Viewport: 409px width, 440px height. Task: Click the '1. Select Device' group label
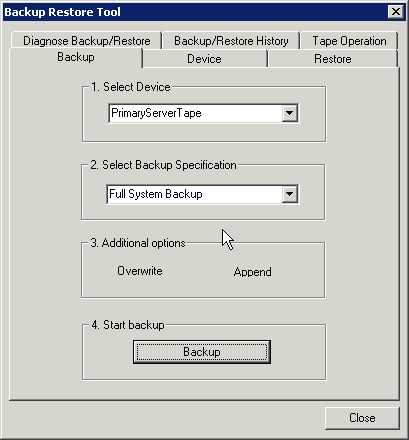pyautogui.click(x=131, y=87)
